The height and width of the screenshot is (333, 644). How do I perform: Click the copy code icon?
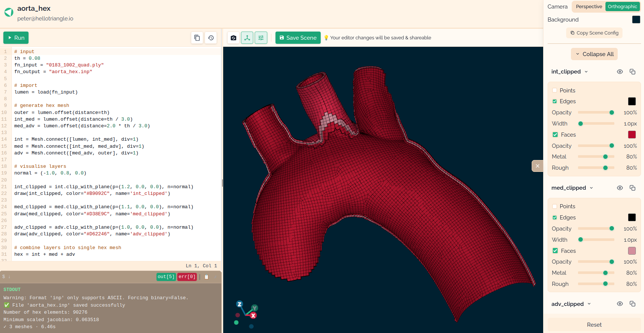point(197,38)
